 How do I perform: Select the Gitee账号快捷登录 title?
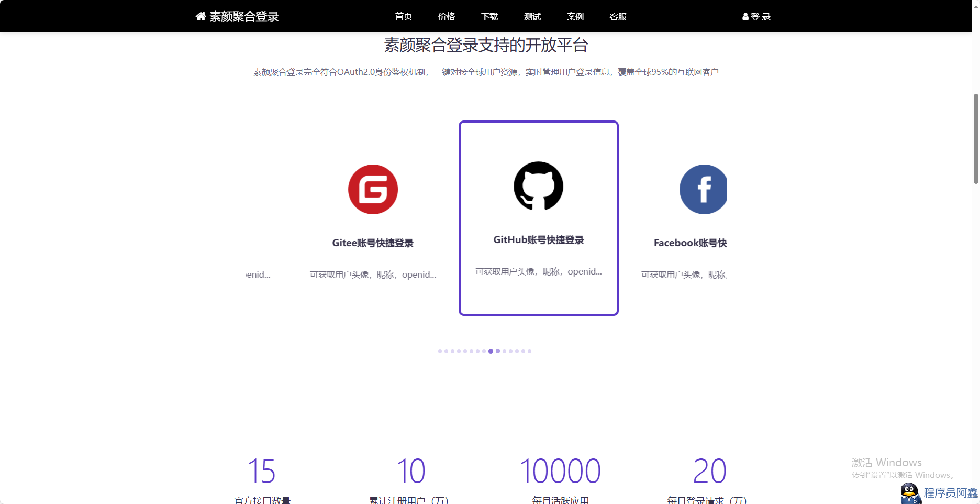[373, 243]
